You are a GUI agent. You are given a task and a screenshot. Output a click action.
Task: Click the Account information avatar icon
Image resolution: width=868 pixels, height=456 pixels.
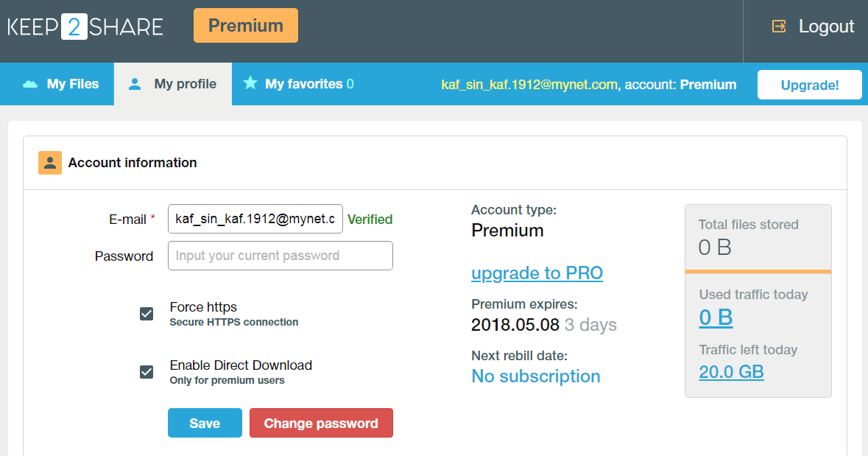[49, 162]
